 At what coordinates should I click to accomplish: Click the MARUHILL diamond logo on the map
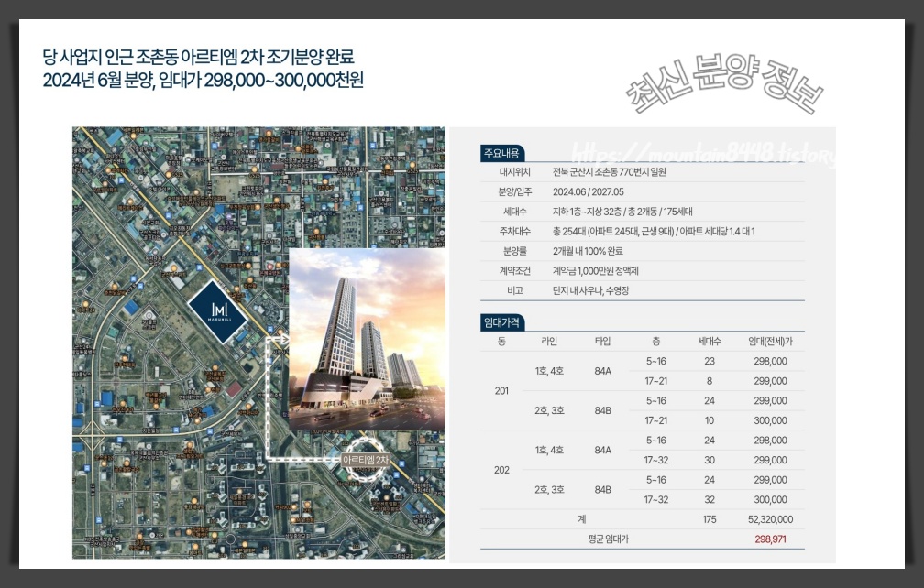point(217,311)
